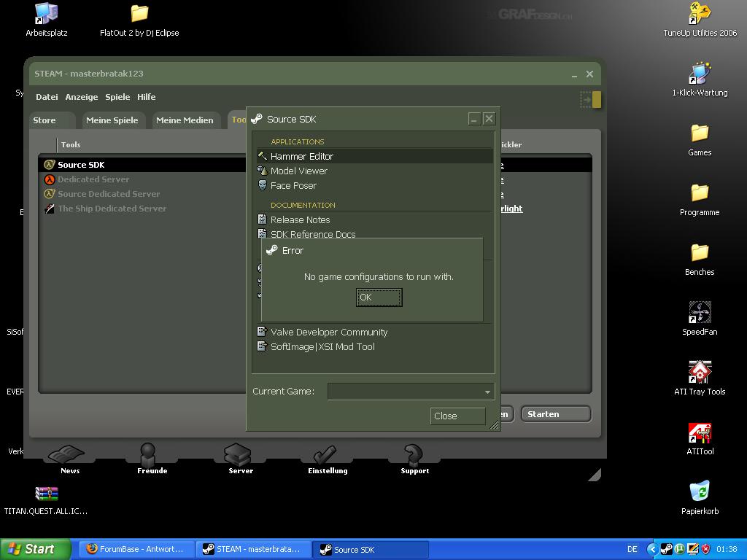Open the Games desktop folder
Viewport: 747px width, 560px height.
point(700,139)
